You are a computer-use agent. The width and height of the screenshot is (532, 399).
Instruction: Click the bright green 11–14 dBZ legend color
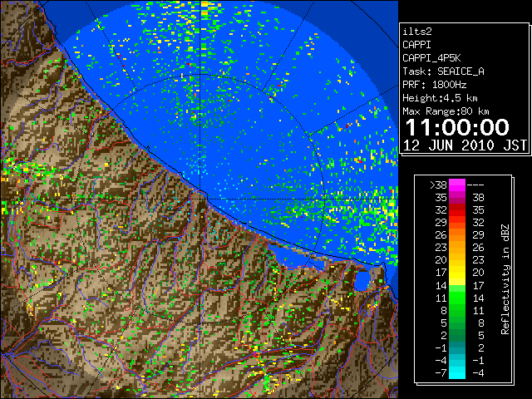pos(457,298)
